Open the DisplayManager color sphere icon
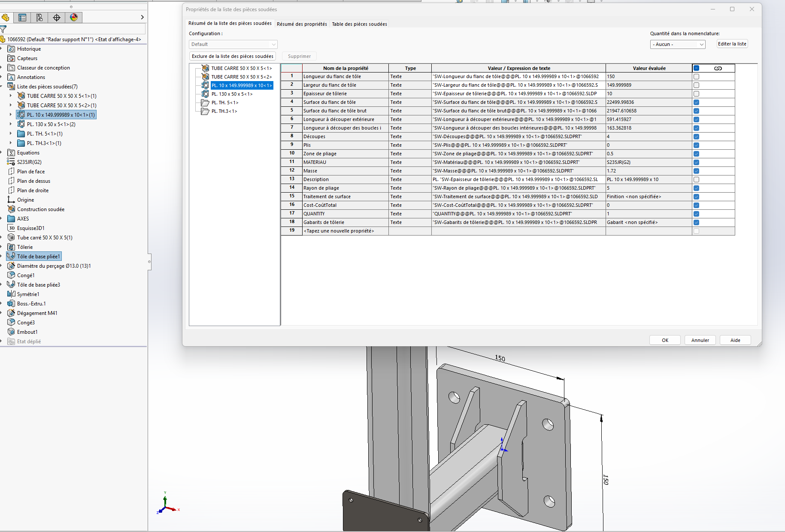The height and width of the screenshot is (532, 785). (74, 18)
